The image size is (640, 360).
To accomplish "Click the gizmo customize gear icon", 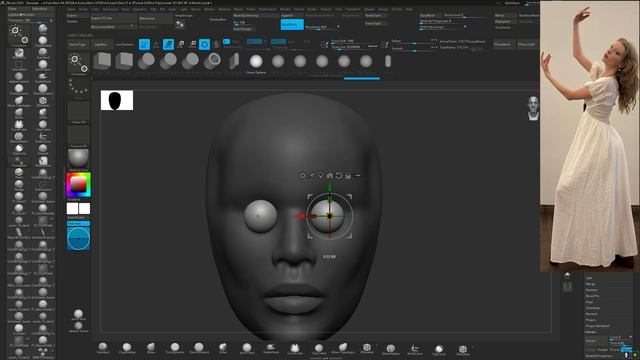I will click(x=302, y=176).
